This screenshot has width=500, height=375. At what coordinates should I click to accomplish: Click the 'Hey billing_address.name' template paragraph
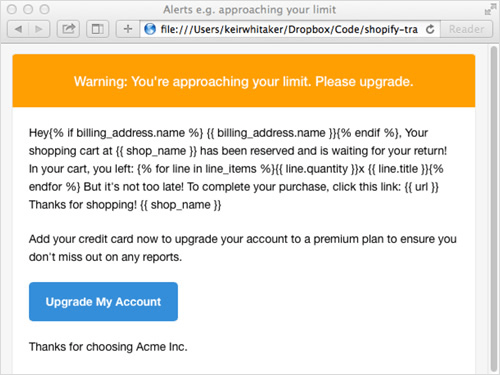point(238,169)
